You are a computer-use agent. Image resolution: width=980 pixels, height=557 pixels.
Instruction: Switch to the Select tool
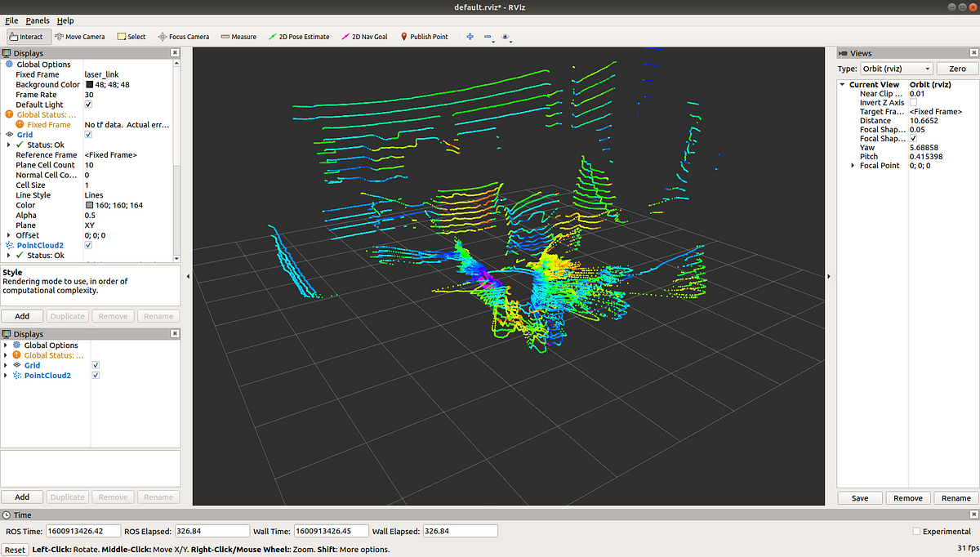131,36
